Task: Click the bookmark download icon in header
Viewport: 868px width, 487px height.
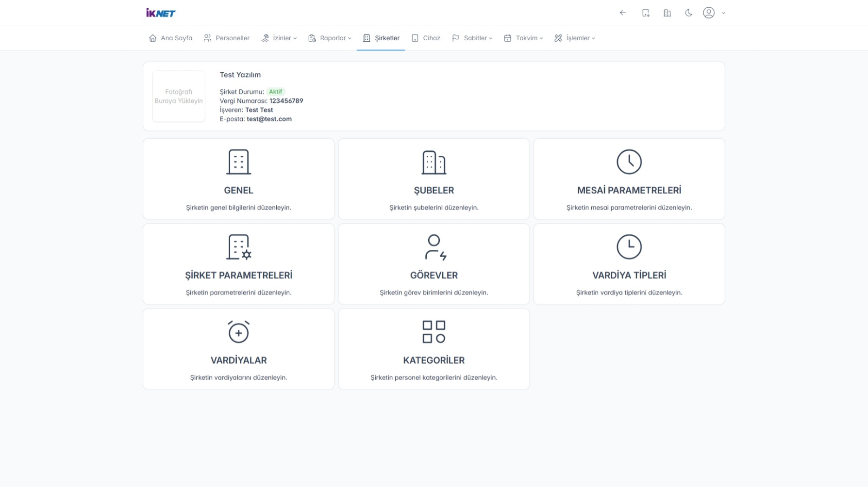Action: coord(645,13)
